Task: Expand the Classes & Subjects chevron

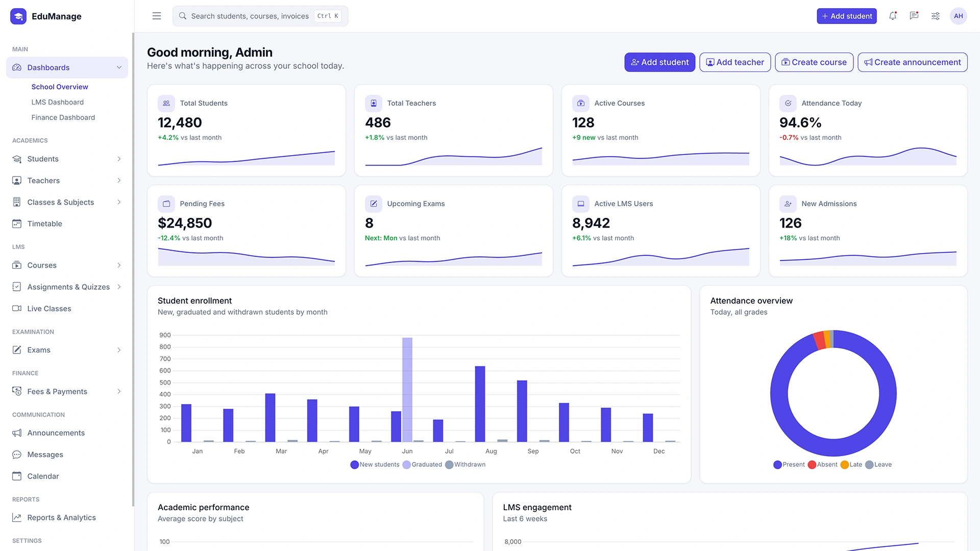Action: (119, 202)
